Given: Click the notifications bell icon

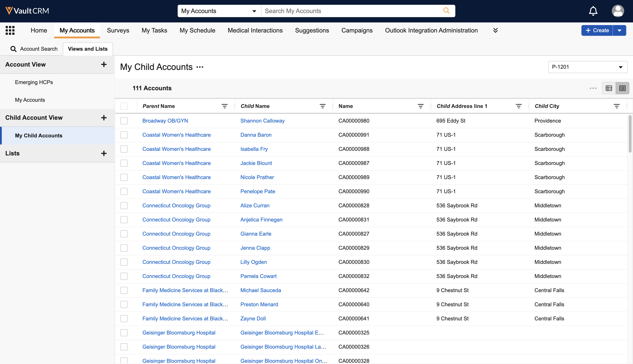Looking at the screenshot, I should coord(593,11).
